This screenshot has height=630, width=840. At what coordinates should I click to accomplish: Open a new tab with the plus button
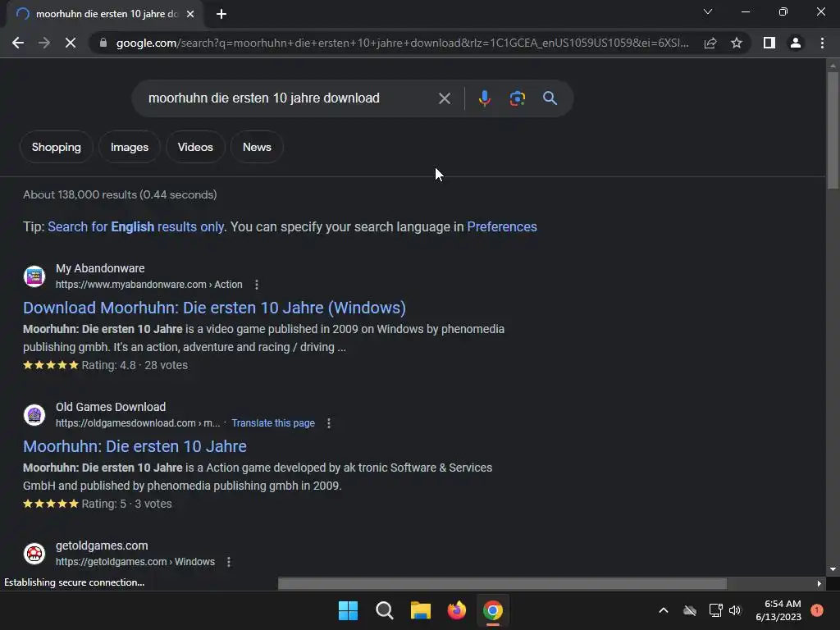(221, 14)
